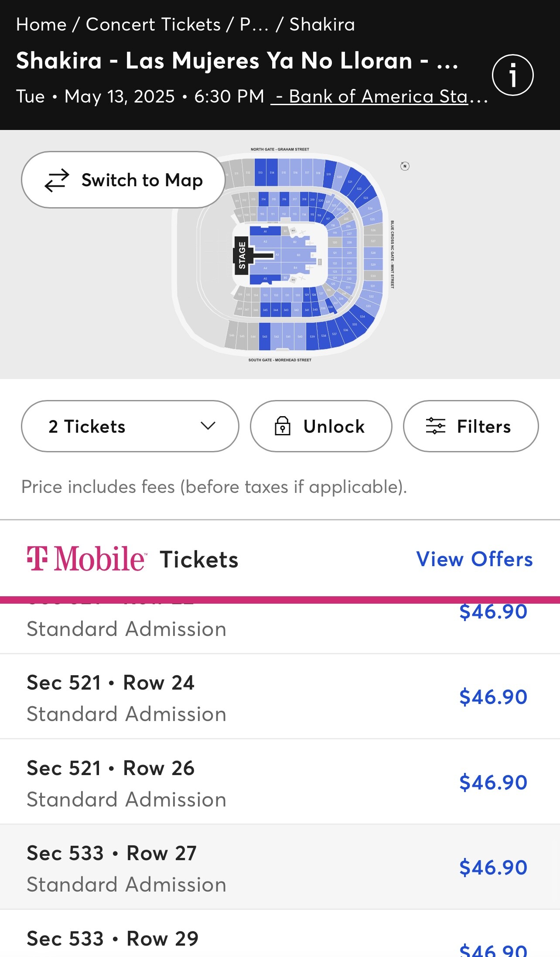Viewport: 560px width, 957px height.
Task: Tap the north compass icon on map
Action: (x=405, y=166)
